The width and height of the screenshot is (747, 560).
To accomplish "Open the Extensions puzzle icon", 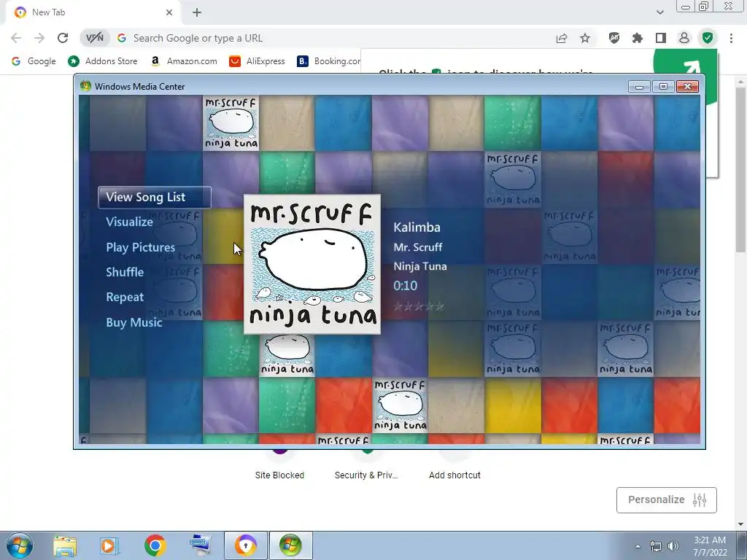I will [638, 38].
